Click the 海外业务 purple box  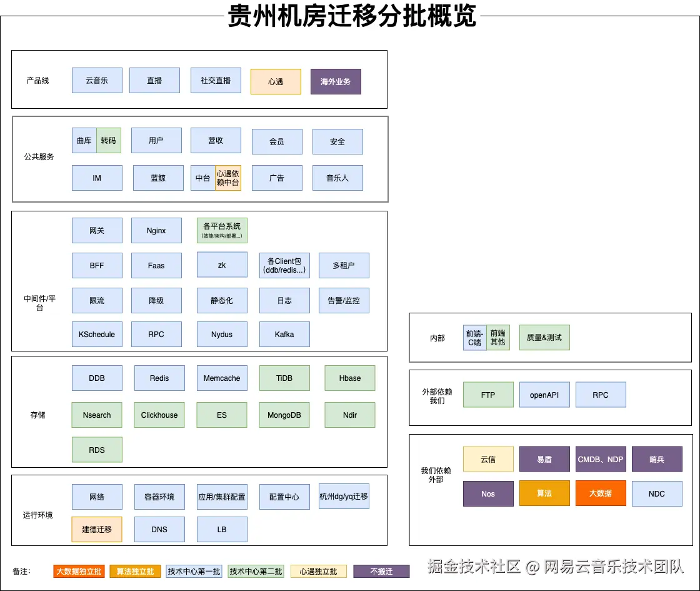click(x=336, y=81)
